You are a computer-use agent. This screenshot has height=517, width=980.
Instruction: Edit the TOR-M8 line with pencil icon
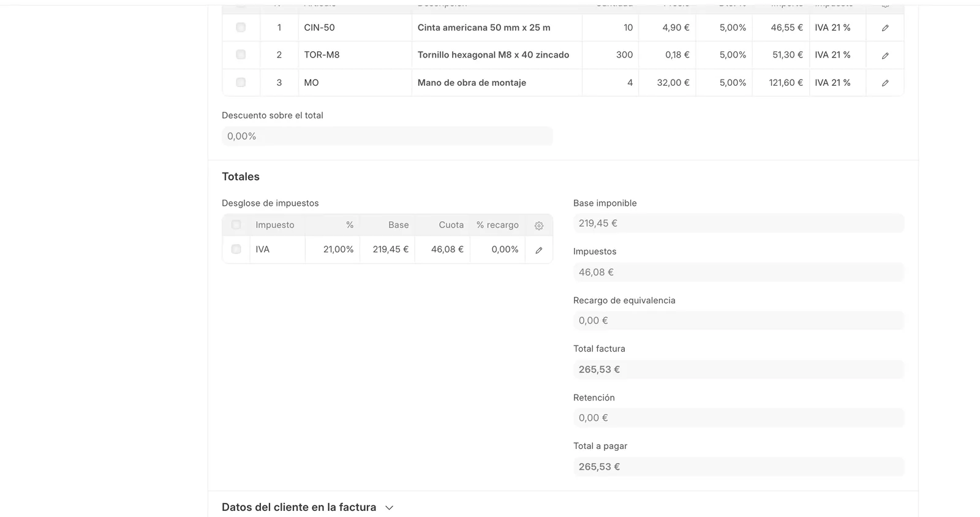pos(885,56)
